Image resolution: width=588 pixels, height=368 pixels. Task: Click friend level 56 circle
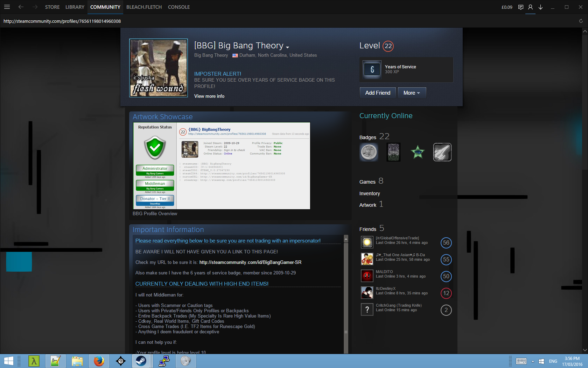click(446, 243)
